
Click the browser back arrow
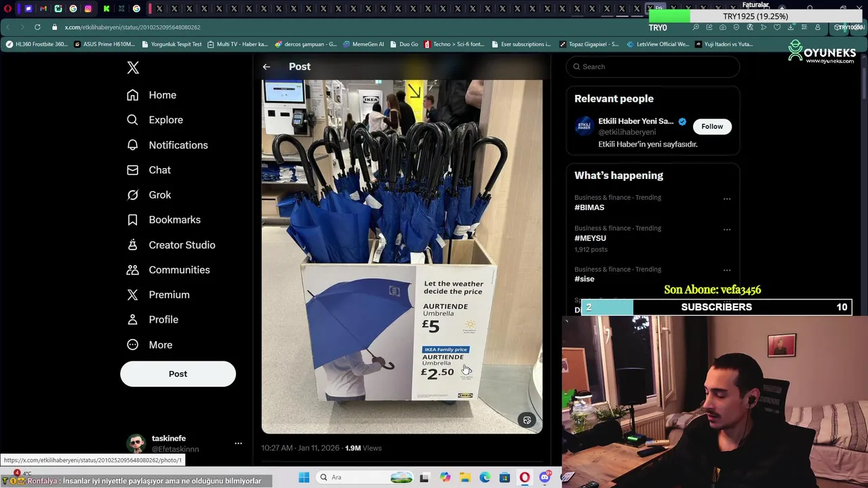coord(7,27)
